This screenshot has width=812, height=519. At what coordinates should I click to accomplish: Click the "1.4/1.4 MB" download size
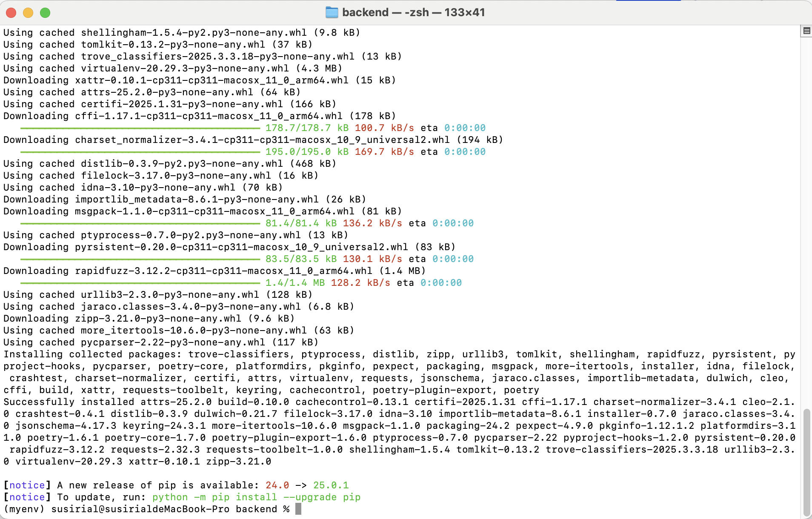coord(295,283)
